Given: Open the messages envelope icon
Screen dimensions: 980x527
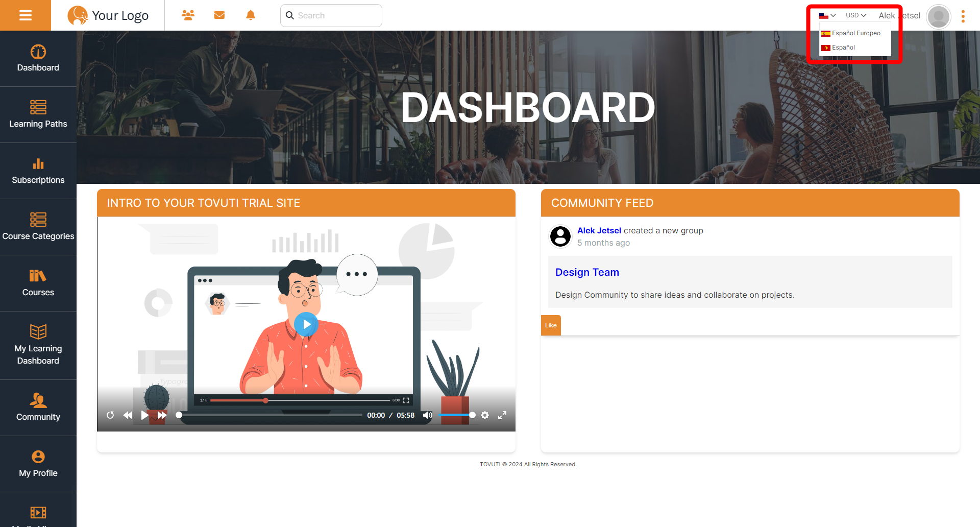Looking at the screenshot, I should pos(219,15).
